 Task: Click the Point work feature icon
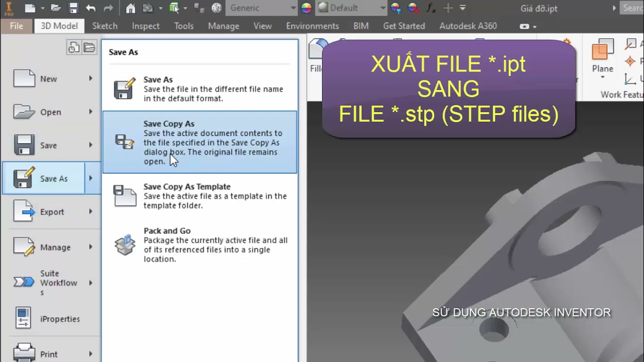coord(630,61)
